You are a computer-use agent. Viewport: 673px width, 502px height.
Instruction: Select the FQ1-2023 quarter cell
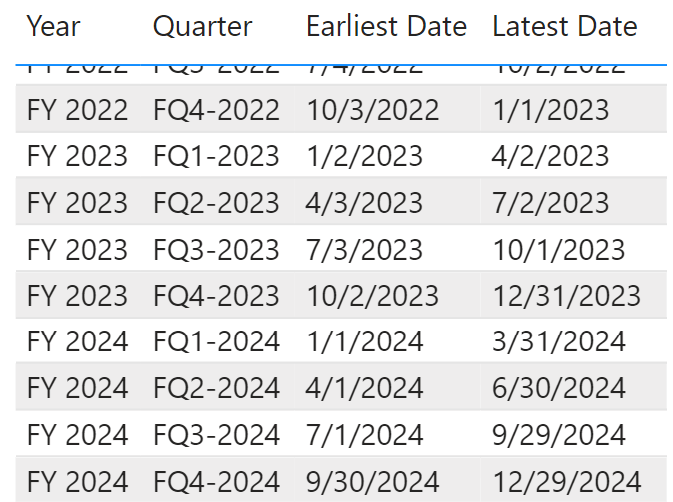216,156
